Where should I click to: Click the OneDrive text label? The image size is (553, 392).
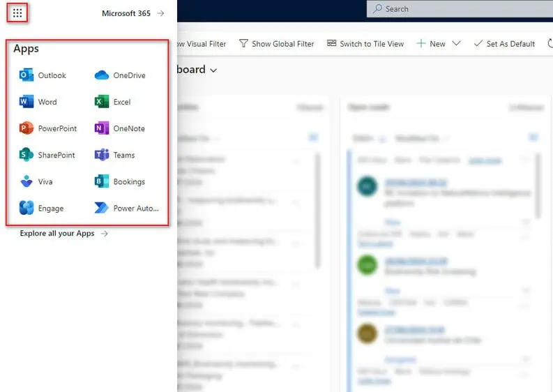[130, 75]
